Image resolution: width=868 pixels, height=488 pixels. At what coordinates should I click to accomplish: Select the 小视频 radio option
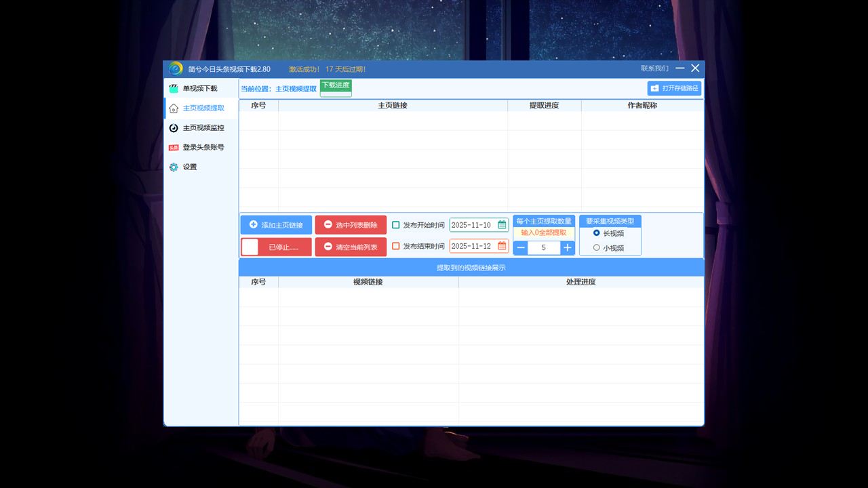tap(597, 248)
